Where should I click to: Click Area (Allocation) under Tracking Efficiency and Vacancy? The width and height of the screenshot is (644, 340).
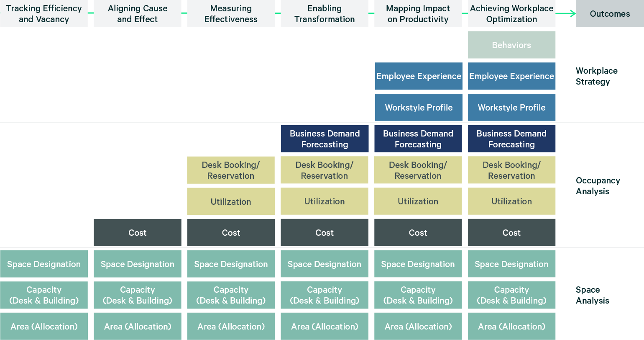tap(44, 326)
